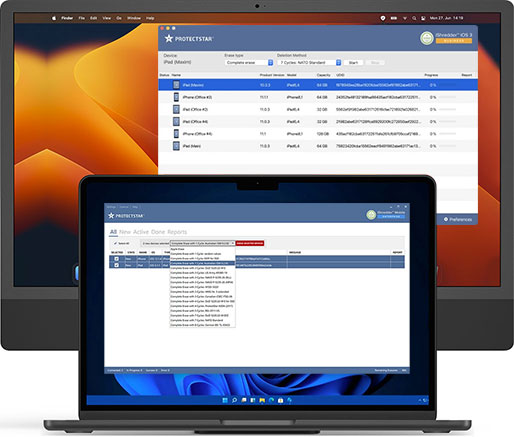Switch to the Done tab

[x=158, y=232]
